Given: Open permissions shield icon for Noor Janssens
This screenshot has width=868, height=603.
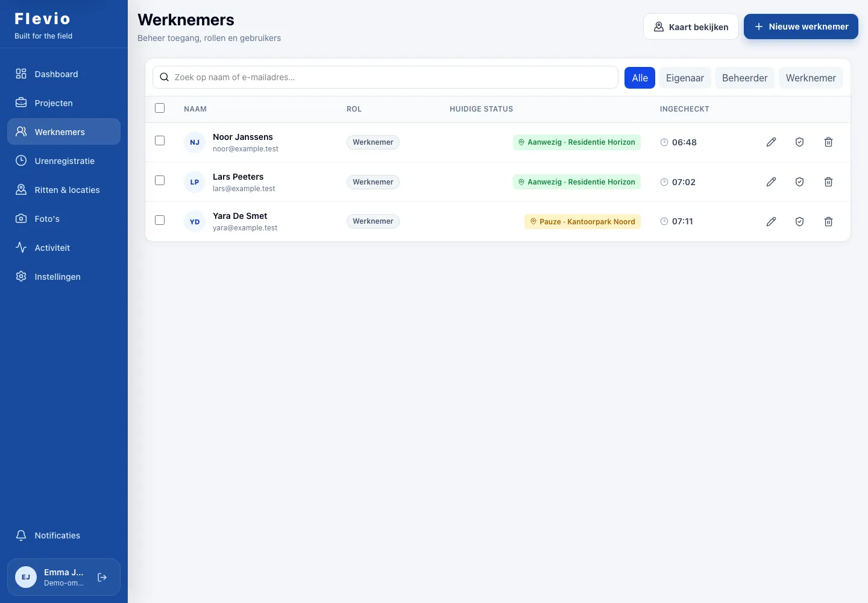Looking at the screenshot, I should point(799,142).
